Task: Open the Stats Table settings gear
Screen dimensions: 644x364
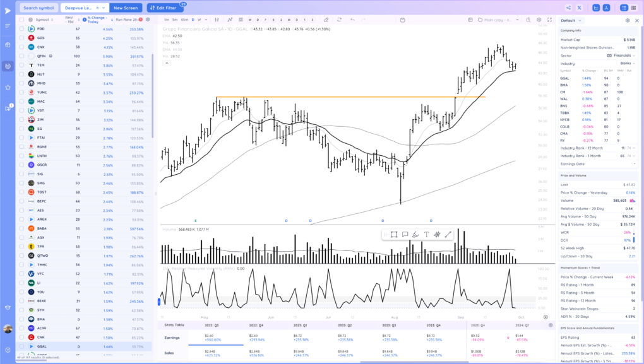Action: 551,325
